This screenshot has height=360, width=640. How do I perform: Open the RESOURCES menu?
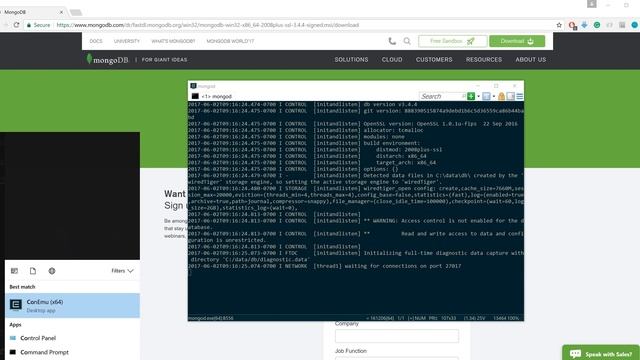click(x=484, y=60)
